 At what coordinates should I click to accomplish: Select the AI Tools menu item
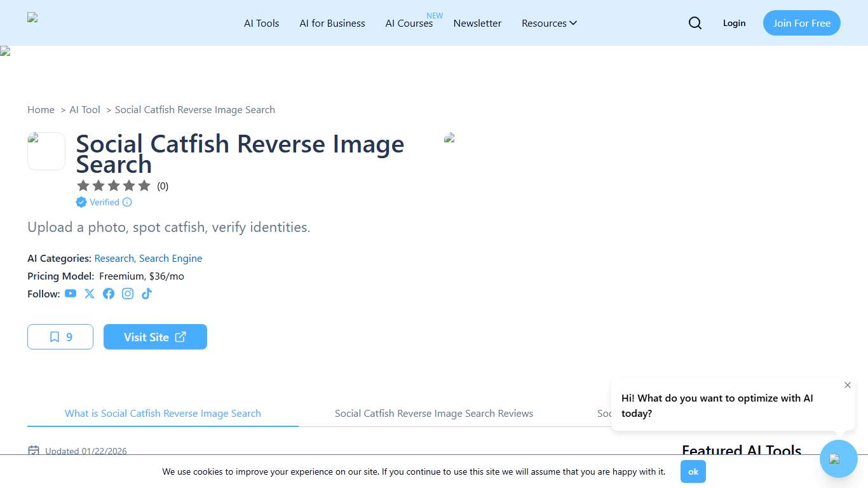[x=261, y=23]
